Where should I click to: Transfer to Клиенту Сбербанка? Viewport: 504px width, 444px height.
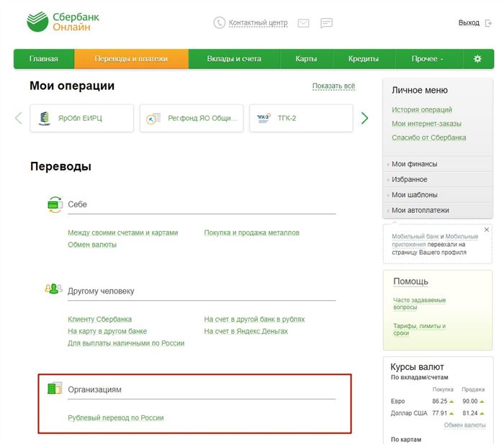(x=99, y=320)
